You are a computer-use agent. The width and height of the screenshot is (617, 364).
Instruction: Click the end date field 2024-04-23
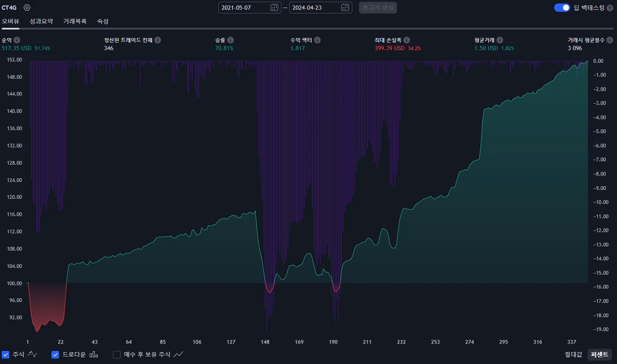pyautogui.click(x=321, y=8)
